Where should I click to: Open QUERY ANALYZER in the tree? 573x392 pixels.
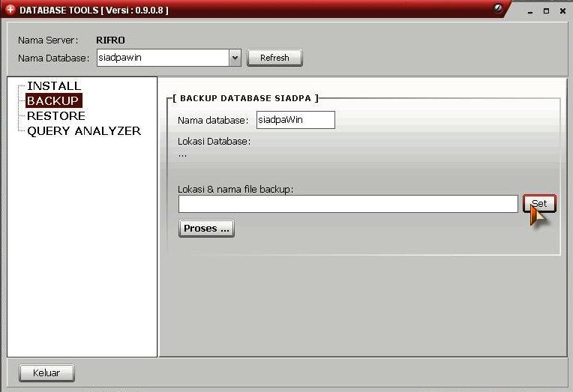[84, 130]
